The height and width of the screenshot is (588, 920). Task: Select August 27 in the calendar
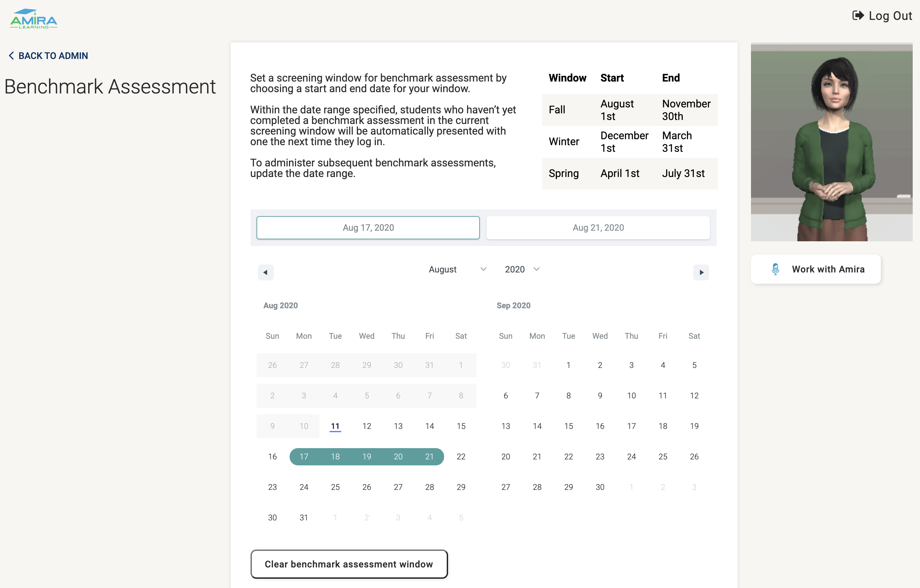(398, 487)
